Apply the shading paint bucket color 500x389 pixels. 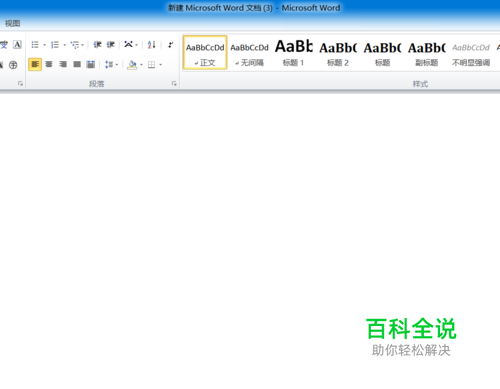click(x=132, y=65)
